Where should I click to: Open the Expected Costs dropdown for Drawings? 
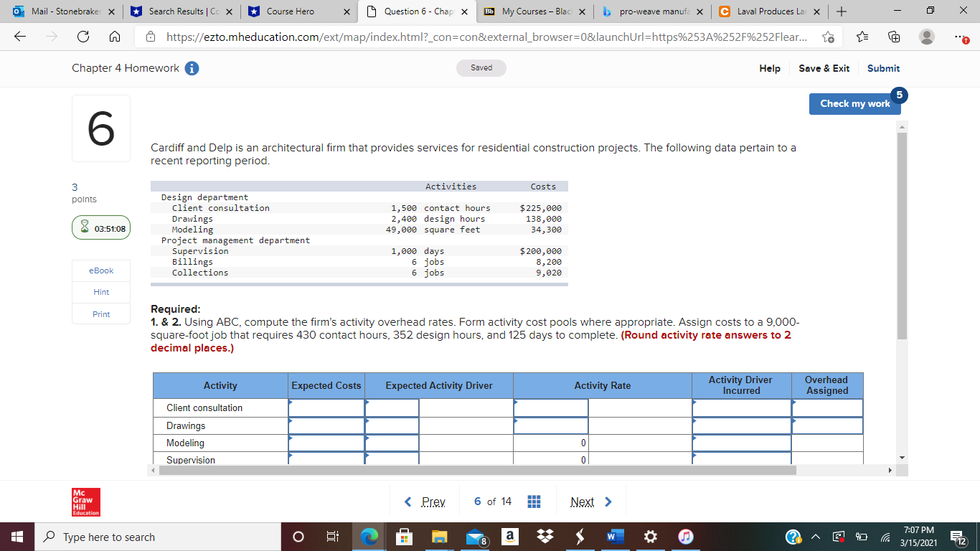click(x=326, y=425)
